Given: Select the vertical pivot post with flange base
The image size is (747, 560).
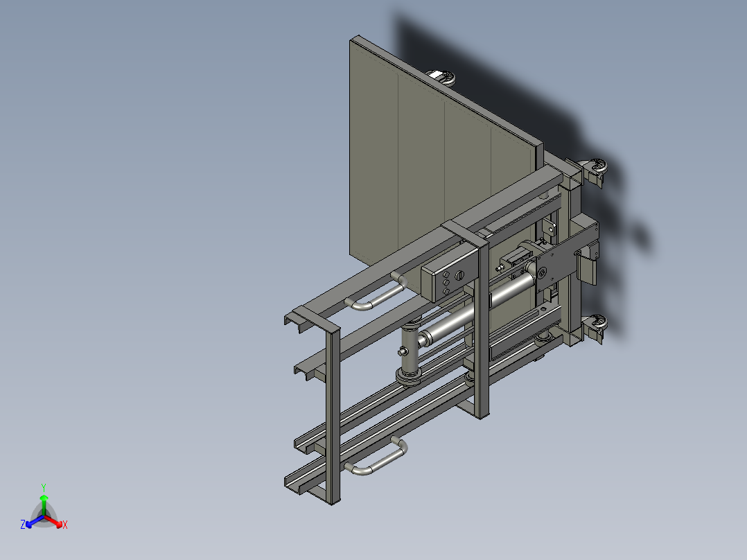Looking at the screenshot, I should [x=410, y=353].
